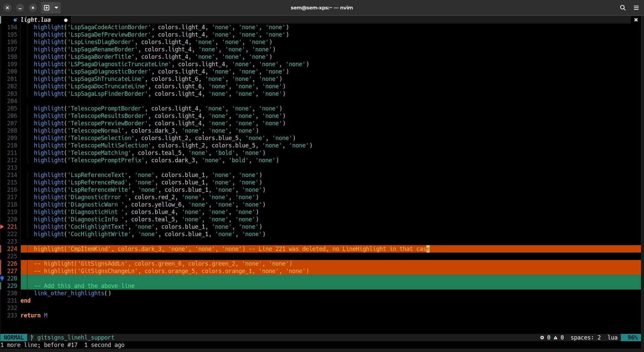Click the diagnostics error count icon
Image resolution: width=644 pixels, height=352 pixels.
pos(542,338)
